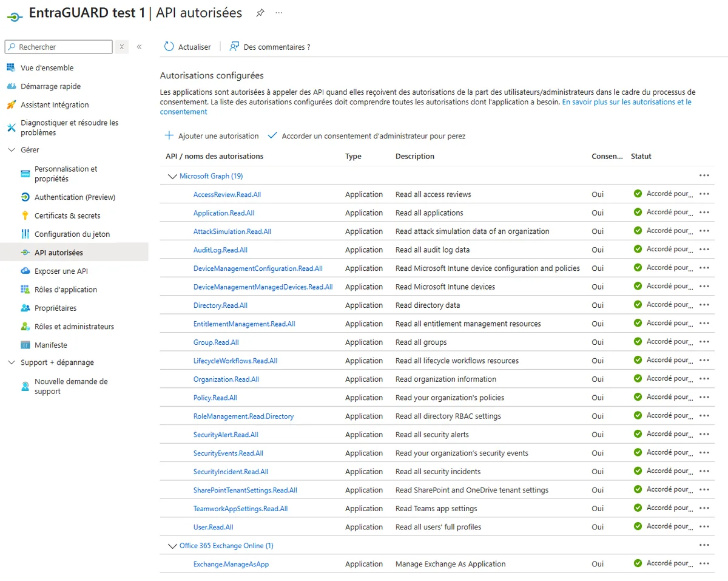
Task: Click granted status check for SecurityAlert.Read.All
Action: (638, 434)
